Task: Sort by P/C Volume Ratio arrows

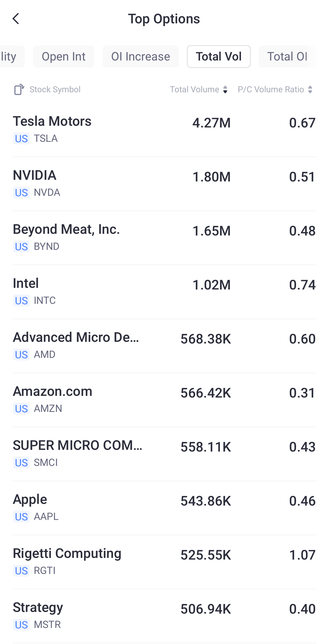Action: (310, 89)
